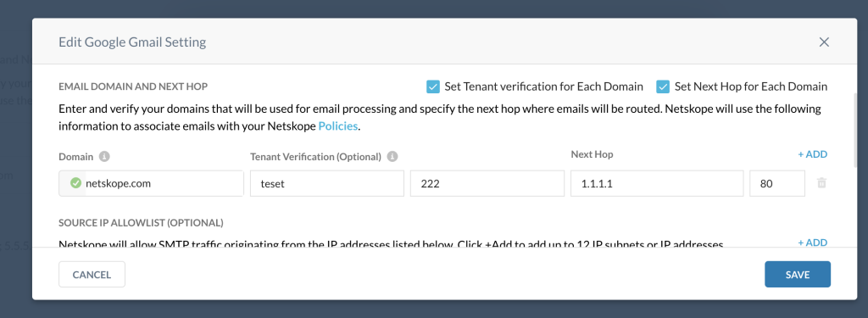Click the Source IP Allowlist (Optional) heading

click(x=142, y=223)
